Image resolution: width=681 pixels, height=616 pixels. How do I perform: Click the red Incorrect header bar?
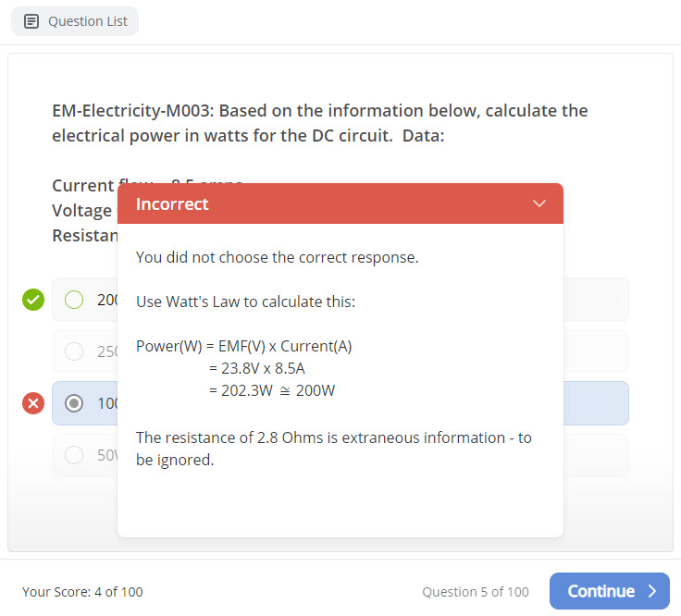coord(340,203)
